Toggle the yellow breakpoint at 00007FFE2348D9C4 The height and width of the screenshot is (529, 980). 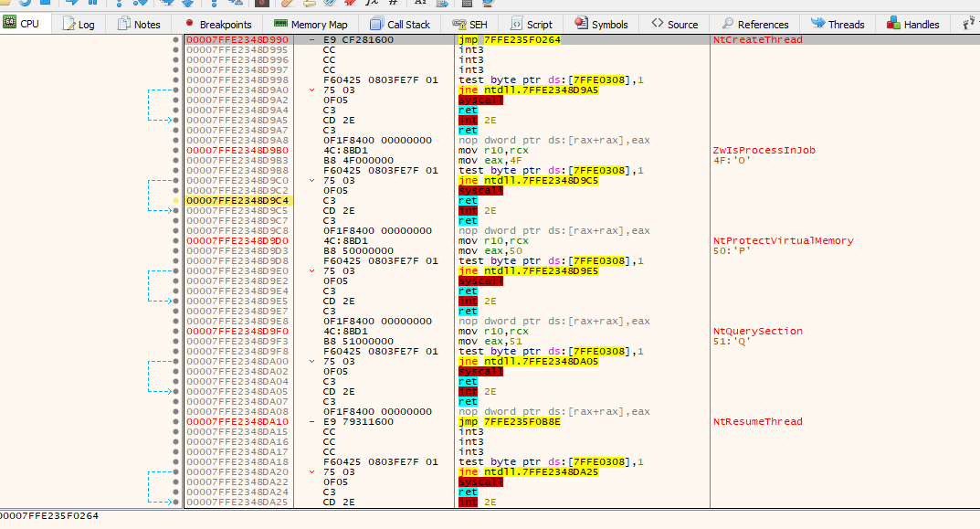click(x=173, y=199)
